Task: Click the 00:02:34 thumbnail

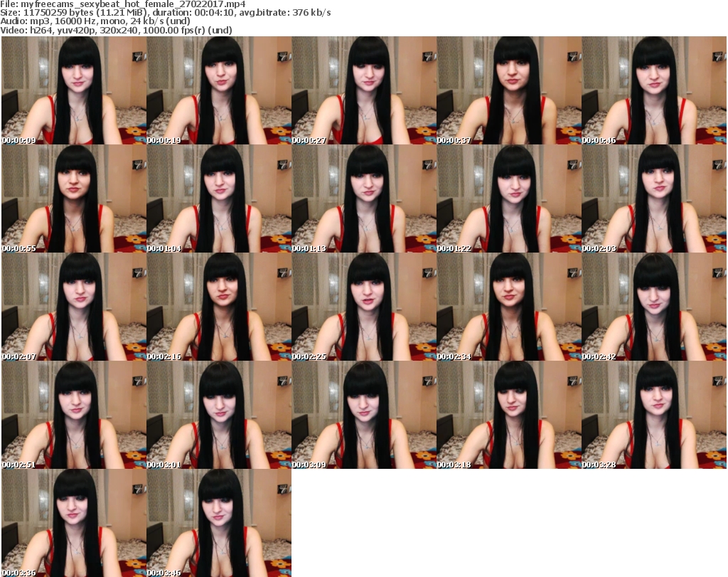Action: pos(508,307)
